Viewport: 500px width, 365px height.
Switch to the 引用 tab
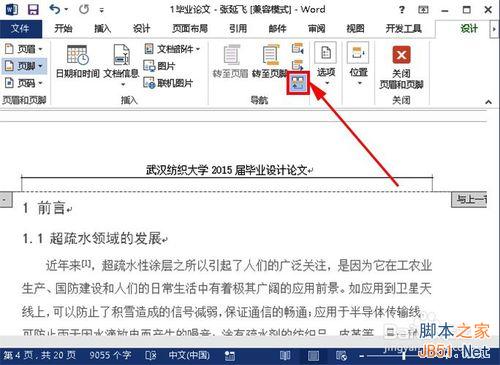coord(238,29)
